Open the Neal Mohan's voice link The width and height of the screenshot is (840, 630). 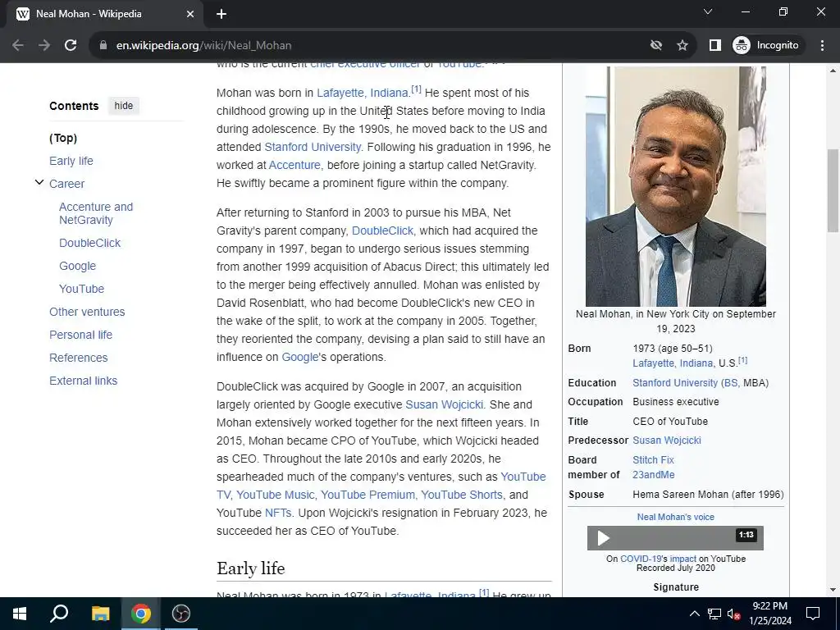click(x=676, y=517)
